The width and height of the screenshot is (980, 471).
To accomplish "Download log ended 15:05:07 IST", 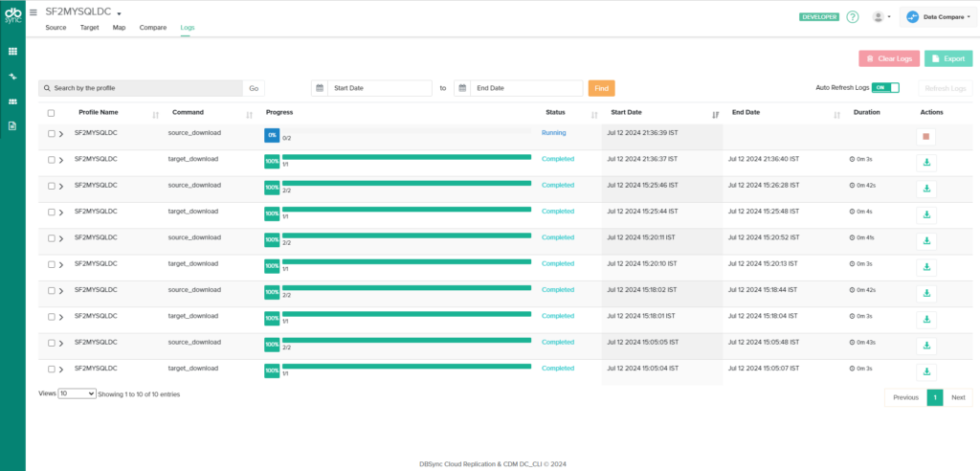I will coord(926,372).
